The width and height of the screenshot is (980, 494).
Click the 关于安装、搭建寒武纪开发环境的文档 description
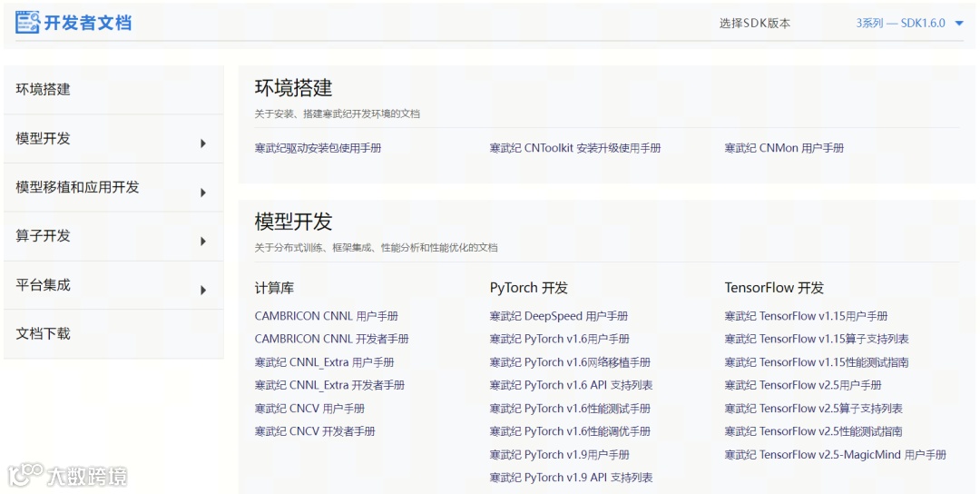click(x=337, y=114)
